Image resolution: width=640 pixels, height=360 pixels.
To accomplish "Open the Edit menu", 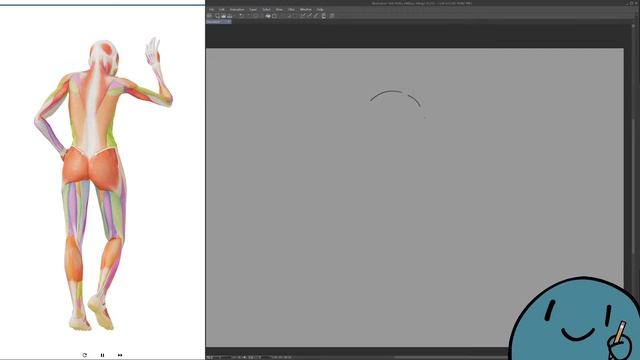I will [222, 9].
